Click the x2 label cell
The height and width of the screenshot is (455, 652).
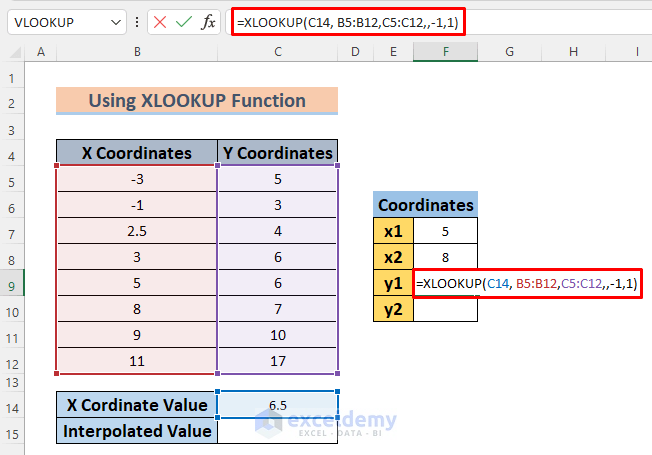393,257
